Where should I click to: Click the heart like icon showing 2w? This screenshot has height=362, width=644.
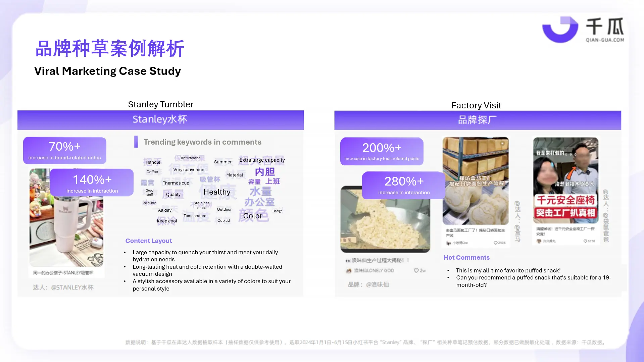pos(416,271)
